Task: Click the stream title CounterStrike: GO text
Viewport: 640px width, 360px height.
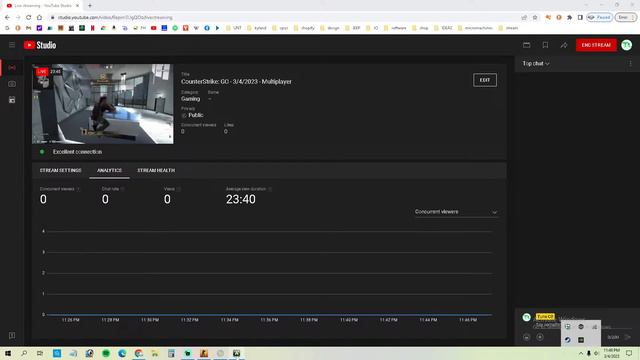Action: (236, 82)
